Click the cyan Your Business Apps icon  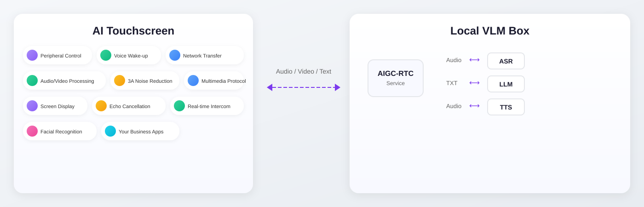tap(110, 131)
